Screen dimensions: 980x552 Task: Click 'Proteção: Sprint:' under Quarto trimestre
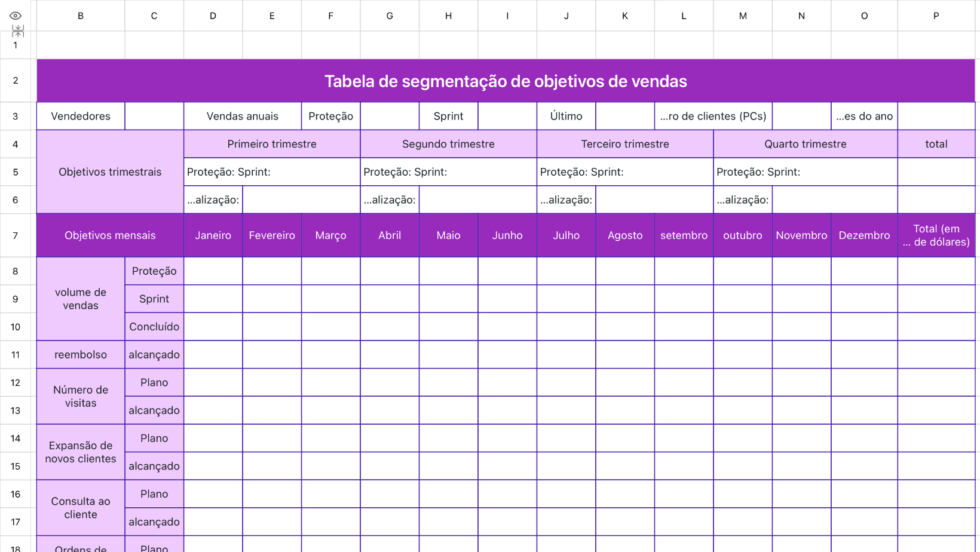[806, 172]
